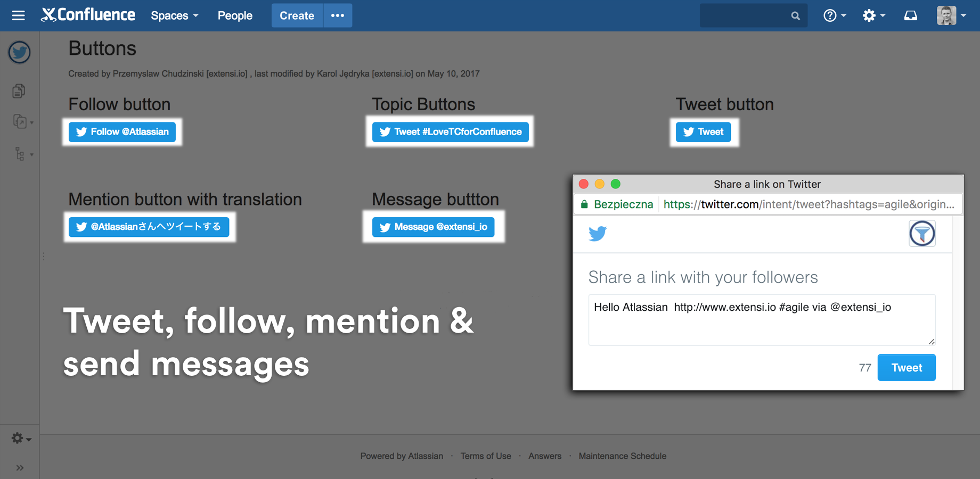980x479 pixels.
Task: Open the hamburger menu icon
Action: [x=18, y=15]
